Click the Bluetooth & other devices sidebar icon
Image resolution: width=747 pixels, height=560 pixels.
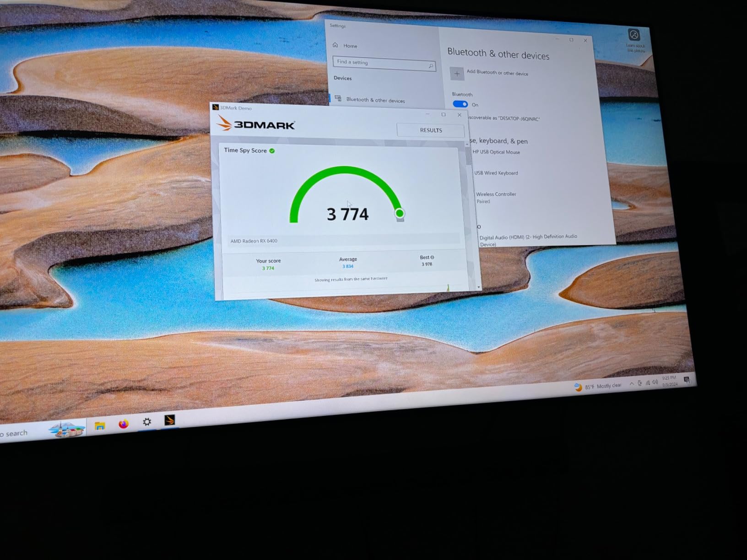(338, 98)
